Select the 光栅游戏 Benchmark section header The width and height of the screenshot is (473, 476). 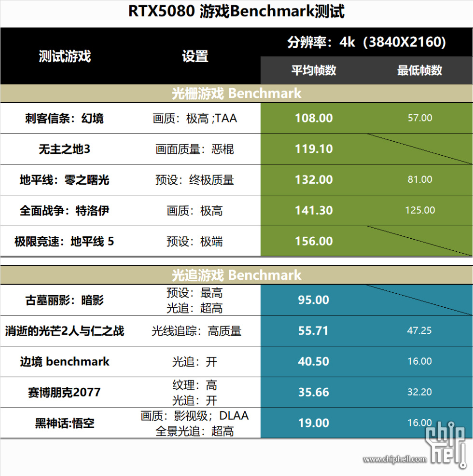point(236,93)
